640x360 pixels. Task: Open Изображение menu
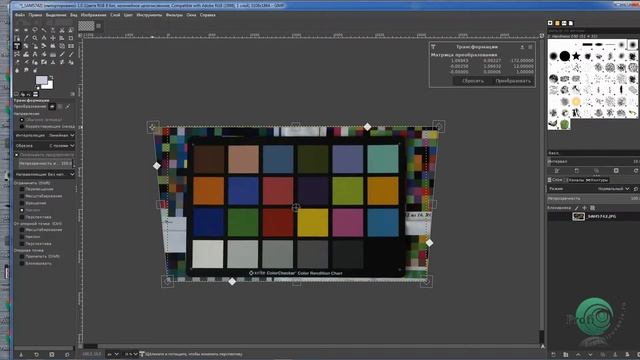point(93,15)
